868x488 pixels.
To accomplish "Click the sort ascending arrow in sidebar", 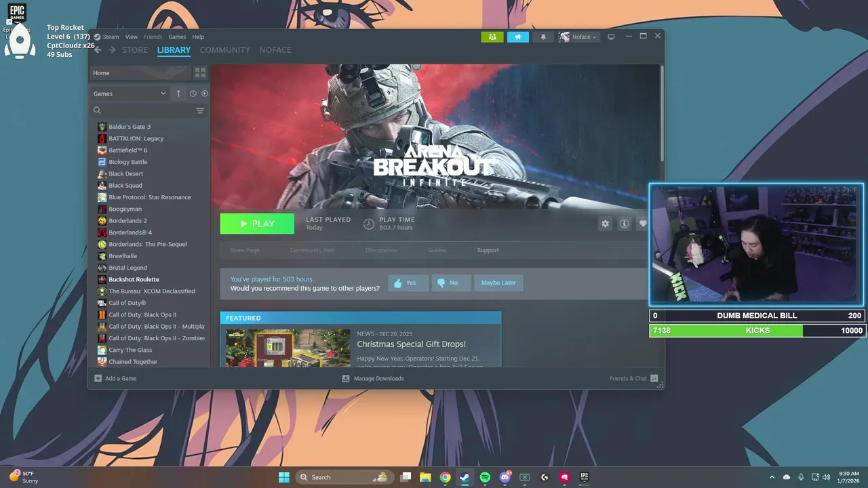I will (x=178, y=94).
